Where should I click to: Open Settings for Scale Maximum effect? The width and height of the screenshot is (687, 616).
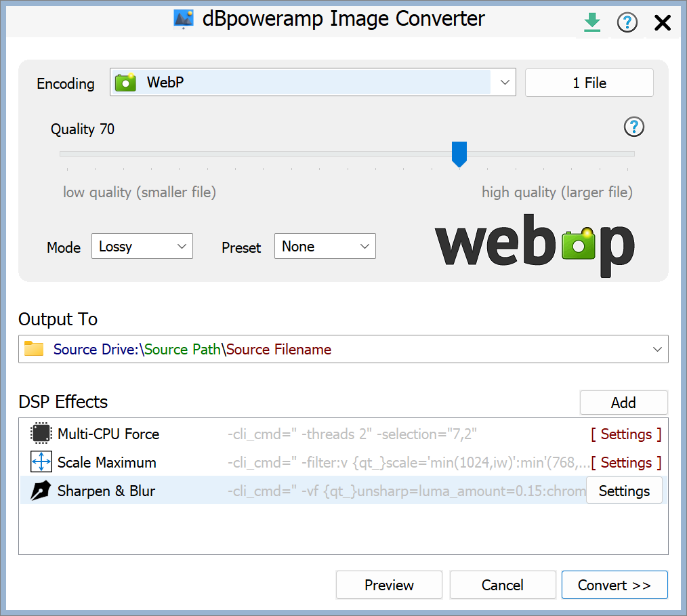point(625,462)
